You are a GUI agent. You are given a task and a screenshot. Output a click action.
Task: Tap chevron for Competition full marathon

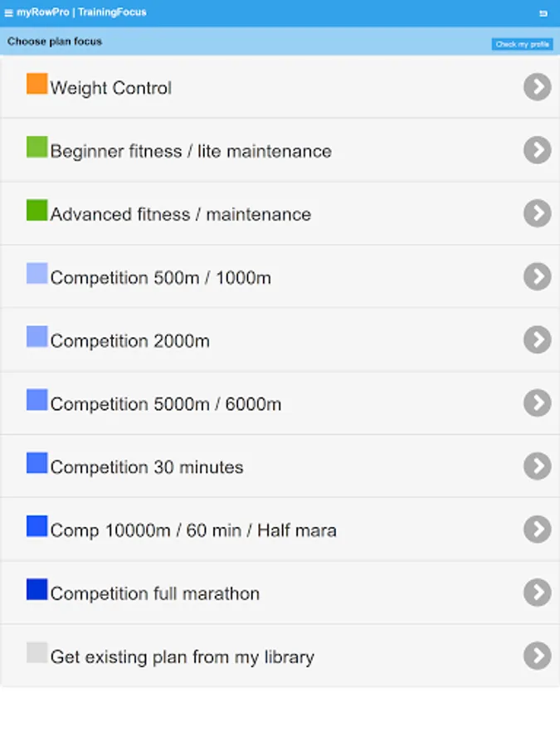point(537,593)
